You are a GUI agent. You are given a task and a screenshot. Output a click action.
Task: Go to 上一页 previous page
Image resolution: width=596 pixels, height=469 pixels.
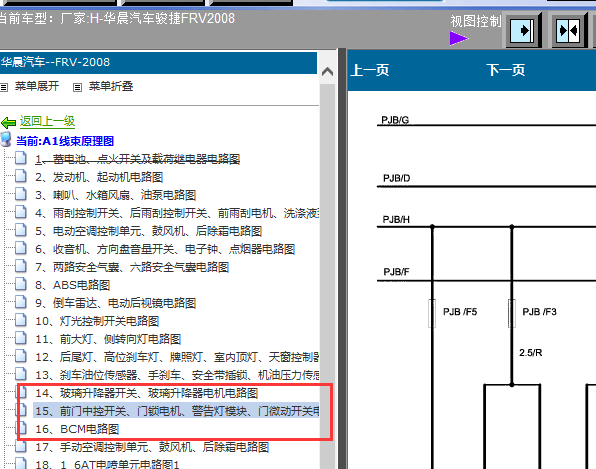(x=369, y=70)
